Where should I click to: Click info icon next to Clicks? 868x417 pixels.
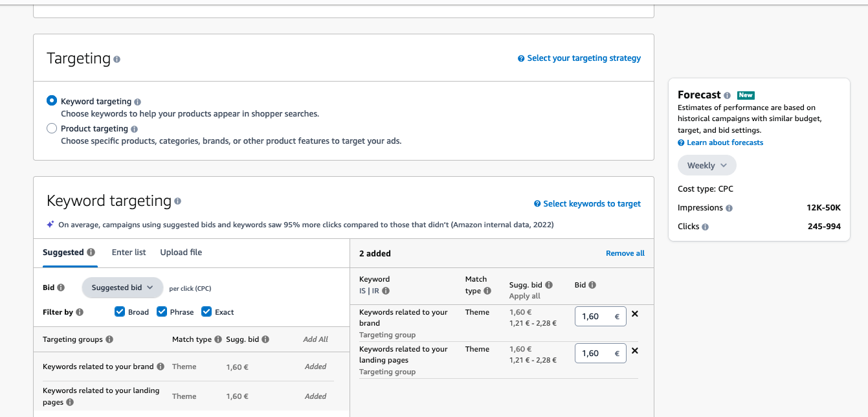(706, 227)
